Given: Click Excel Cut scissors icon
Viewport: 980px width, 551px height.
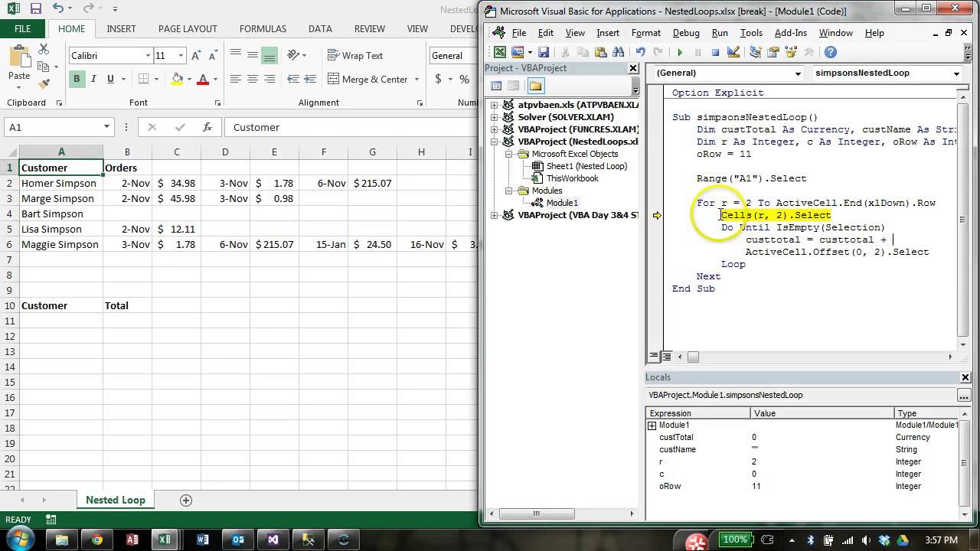Looking at the screenshot, I should (x=44, y=49).
